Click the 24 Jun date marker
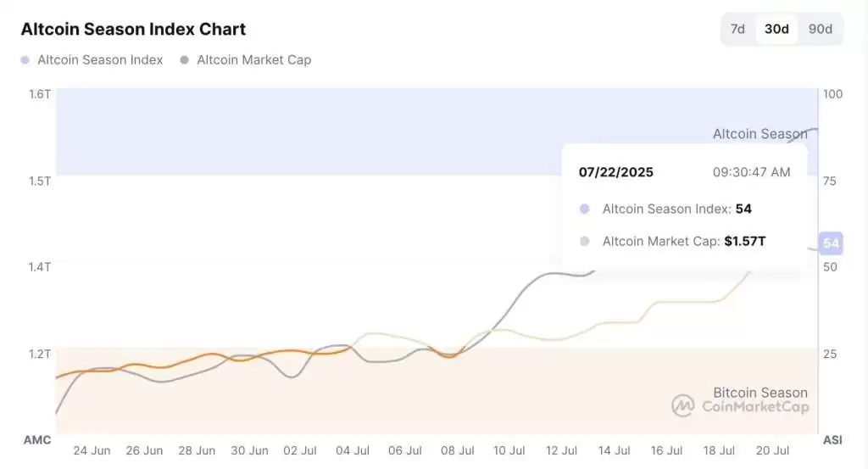 tap(92, 450)
